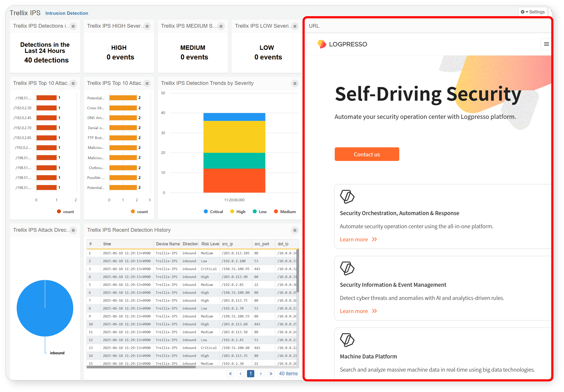Click the vertical scrollbar of detection table

[x=298, y=271]
